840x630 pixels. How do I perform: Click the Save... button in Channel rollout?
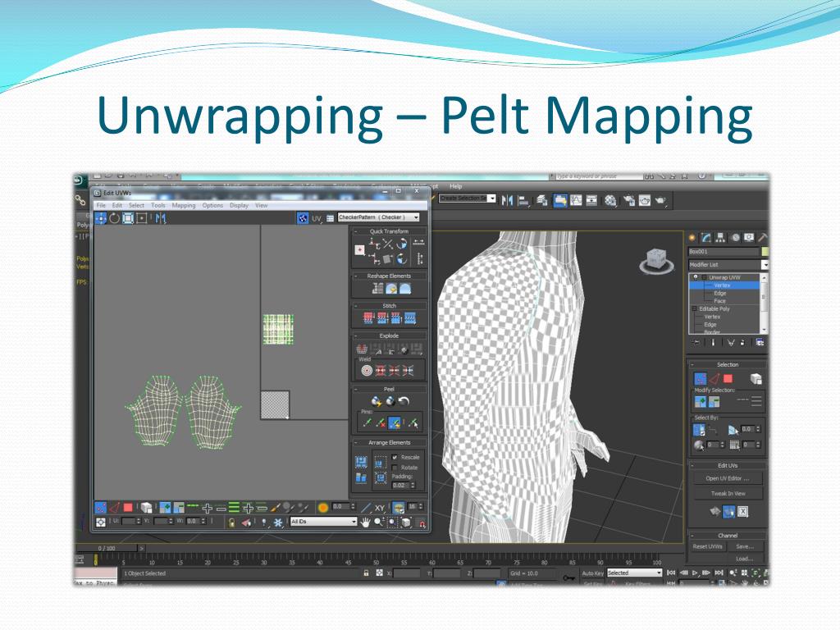click(x=745, y=546)
